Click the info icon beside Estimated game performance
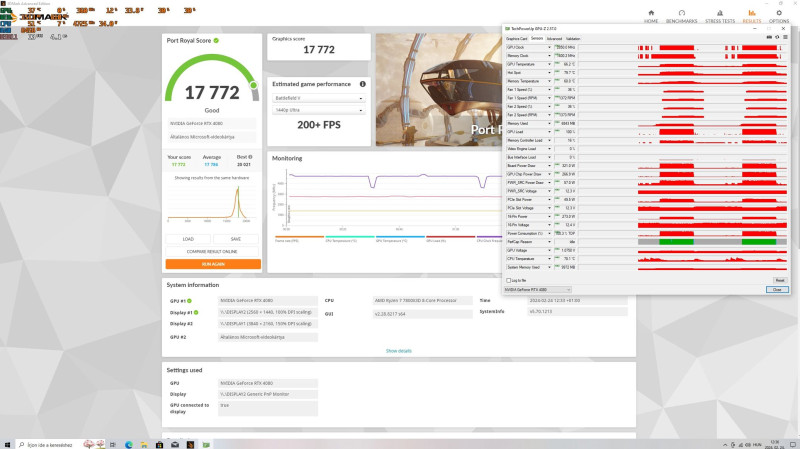This screenshot has height=449, width=800. pos(362,84)
